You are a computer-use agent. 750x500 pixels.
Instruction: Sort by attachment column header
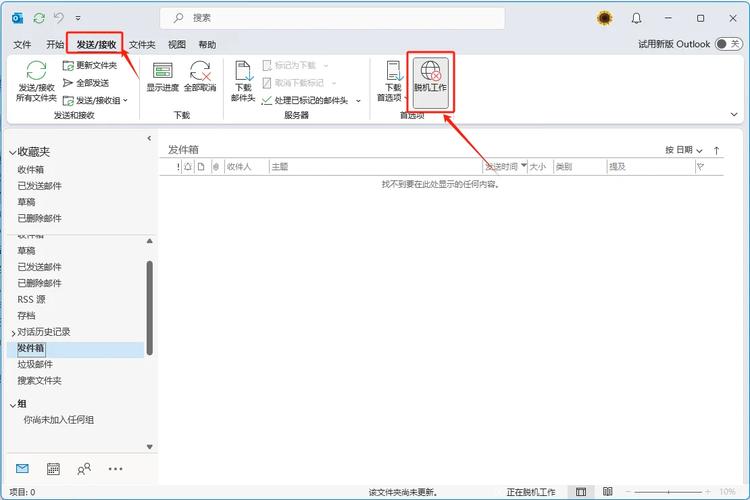click(216, 167)
